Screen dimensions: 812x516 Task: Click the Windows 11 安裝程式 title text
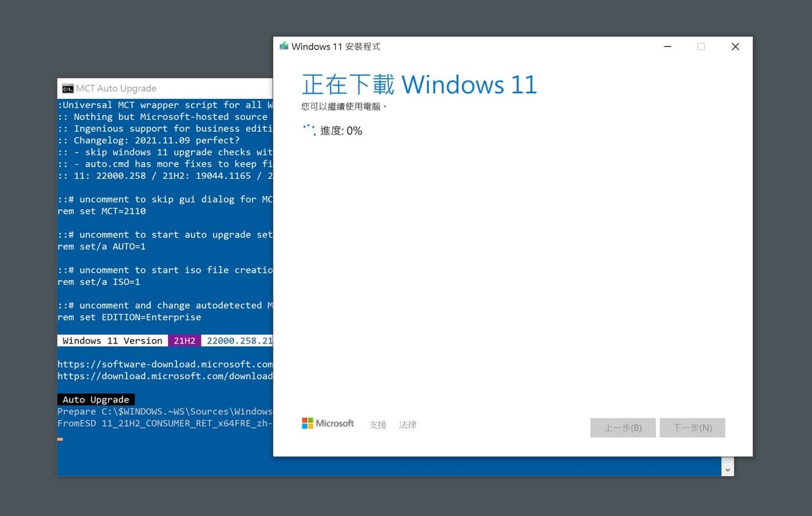click(336, 46)
